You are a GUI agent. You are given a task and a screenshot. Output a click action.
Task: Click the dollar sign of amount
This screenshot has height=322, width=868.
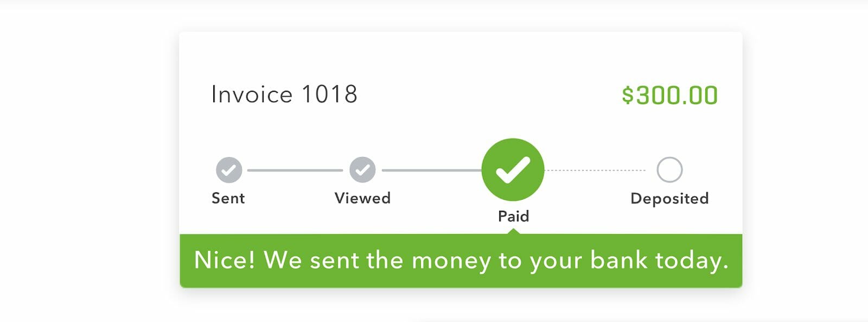[628, 96]
